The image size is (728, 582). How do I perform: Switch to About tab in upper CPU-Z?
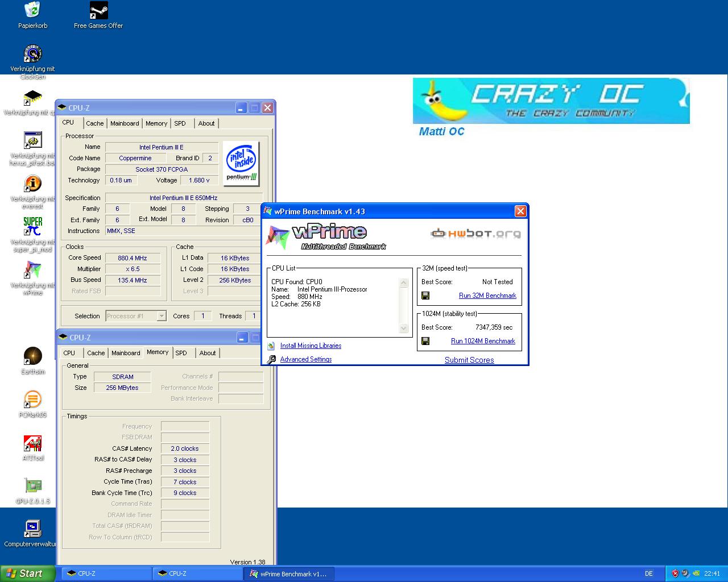[206, 123]
